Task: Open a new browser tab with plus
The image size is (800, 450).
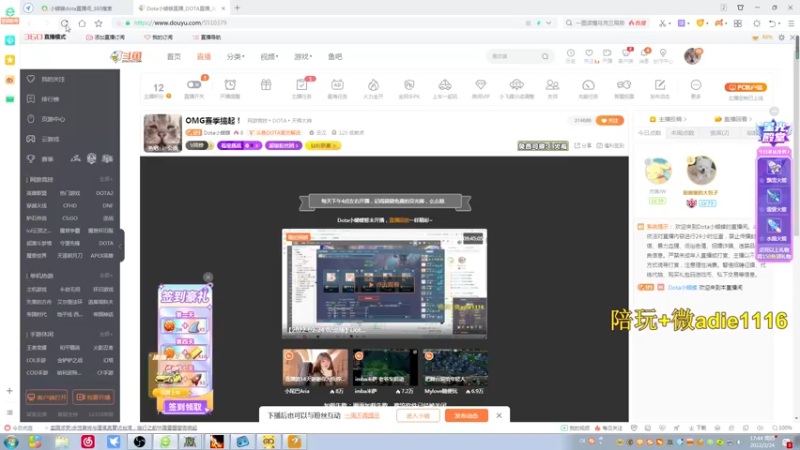Action: (x=237, y=8)
